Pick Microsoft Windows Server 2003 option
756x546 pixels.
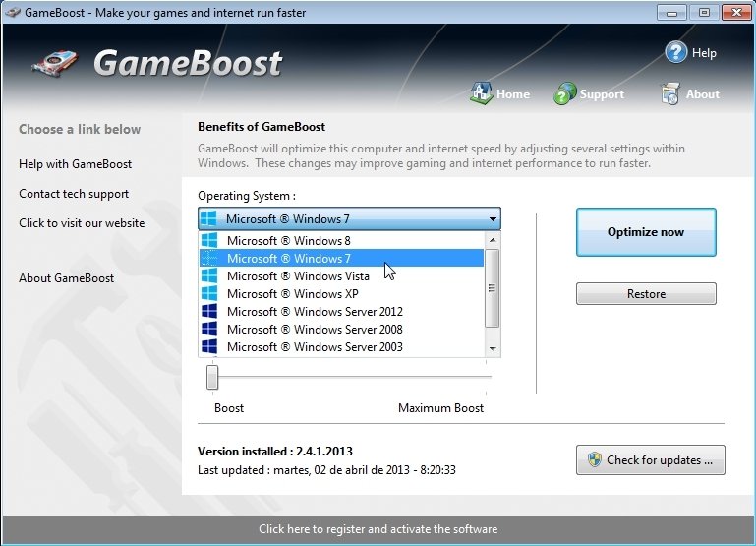(341, 347)
